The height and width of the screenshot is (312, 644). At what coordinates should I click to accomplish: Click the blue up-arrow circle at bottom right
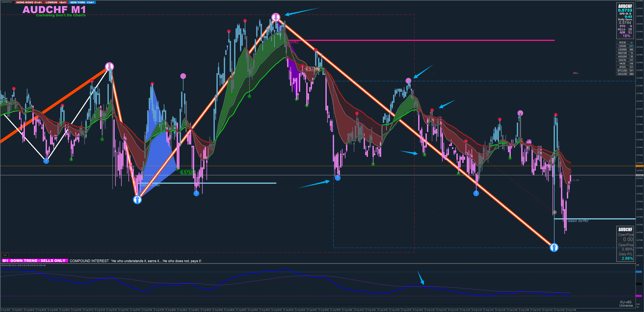554,248
